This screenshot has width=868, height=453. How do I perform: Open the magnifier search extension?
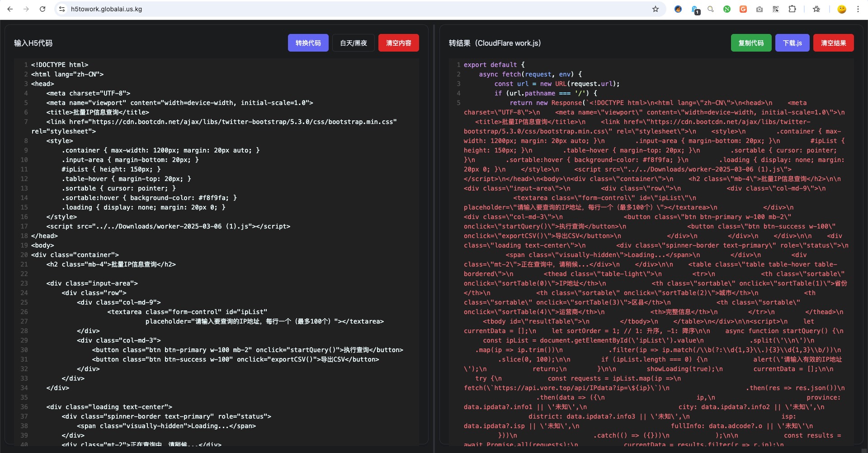[x=711, y=9]
